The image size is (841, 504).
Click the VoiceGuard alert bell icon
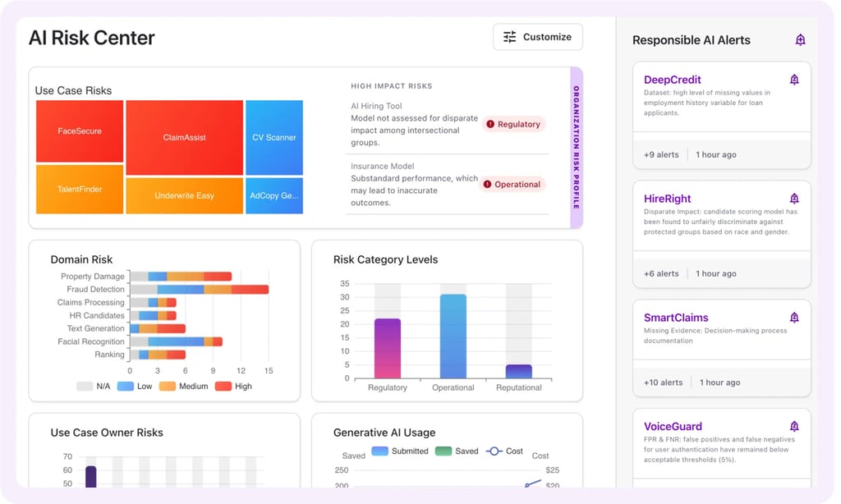tap(793, 426)
